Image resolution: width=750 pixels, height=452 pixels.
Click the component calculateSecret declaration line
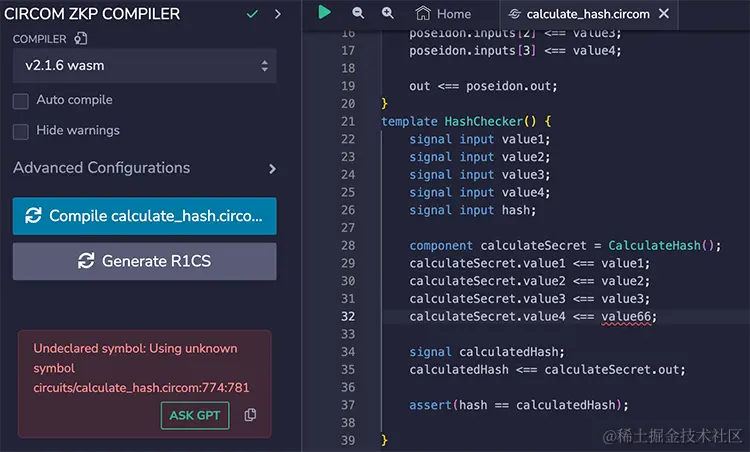pos(565,245)
